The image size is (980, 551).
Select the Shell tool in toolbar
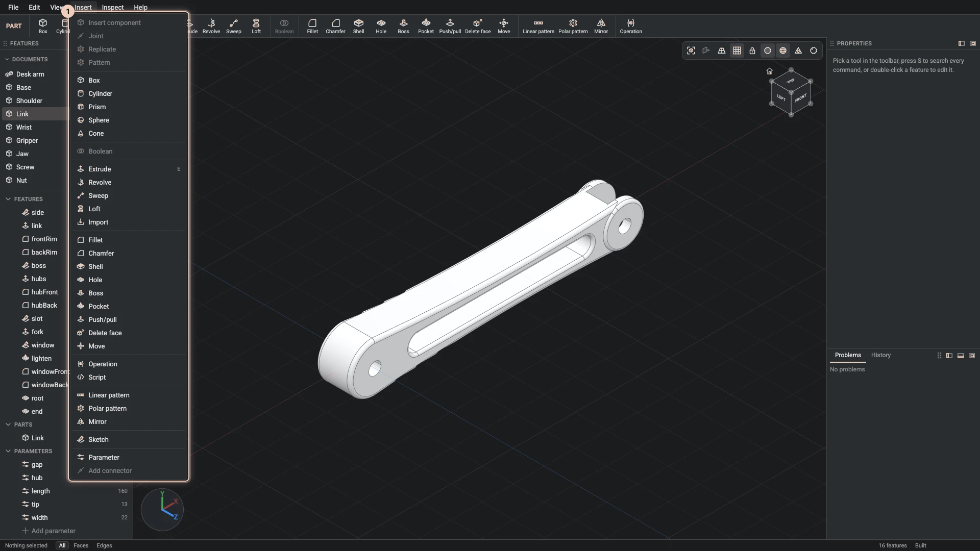(x=359, y=26)
